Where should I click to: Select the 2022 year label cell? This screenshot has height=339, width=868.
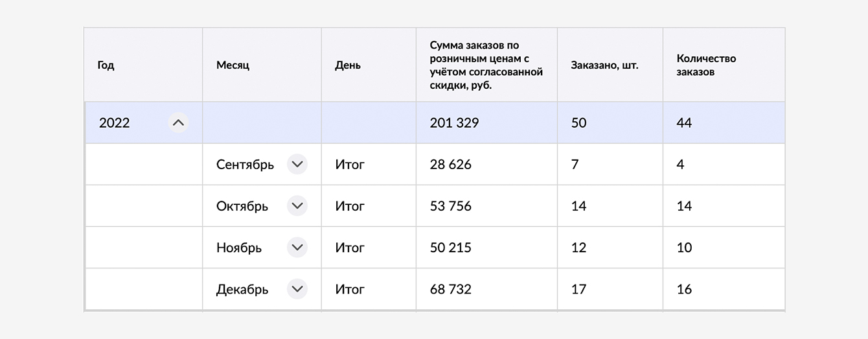(115, 123)
